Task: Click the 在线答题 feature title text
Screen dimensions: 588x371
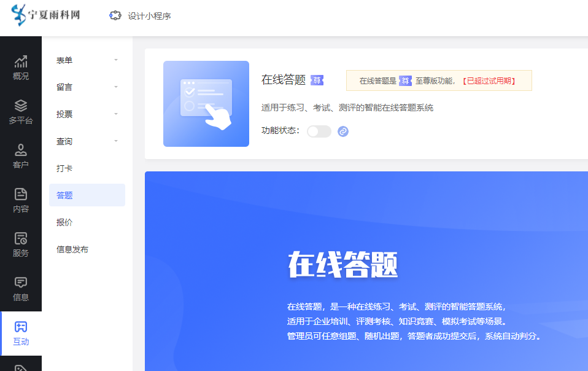Action: [284, 80]
